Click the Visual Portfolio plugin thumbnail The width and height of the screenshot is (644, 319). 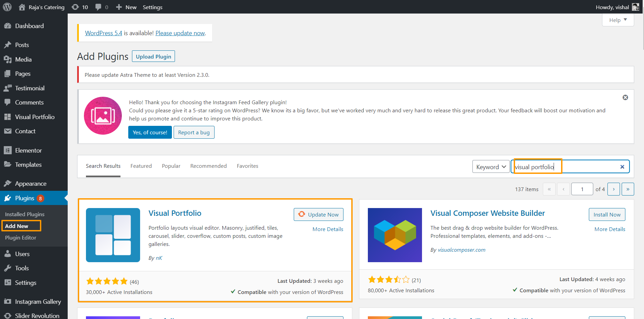113,235
